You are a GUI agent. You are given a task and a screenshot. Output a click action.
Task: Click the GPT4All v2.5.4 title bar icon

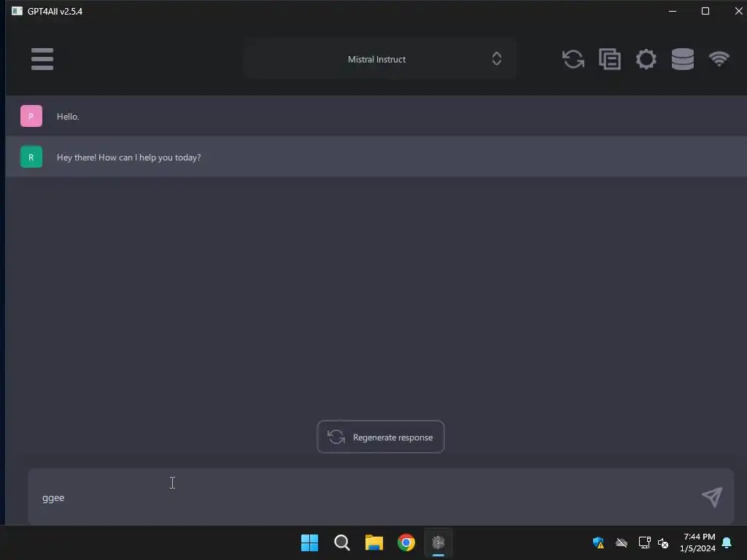point(18,11)
